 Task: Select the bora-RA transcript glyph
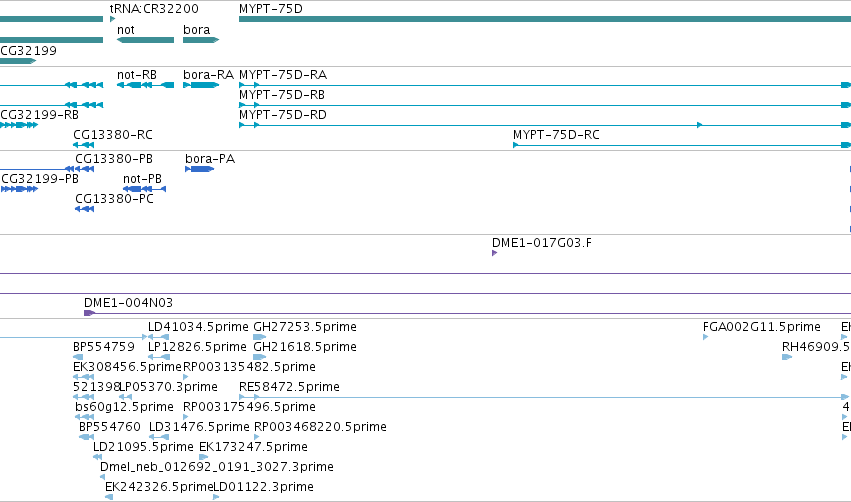[201, 85]
